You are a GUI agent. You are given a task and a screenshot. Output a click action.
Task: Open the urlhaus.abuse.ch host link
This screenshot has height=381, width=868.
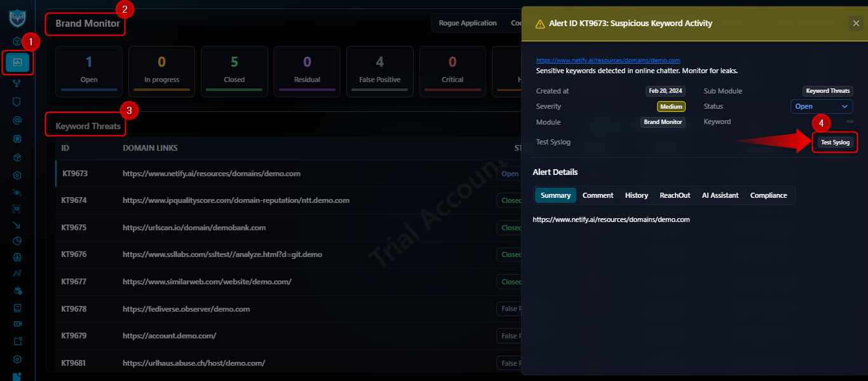194,363
